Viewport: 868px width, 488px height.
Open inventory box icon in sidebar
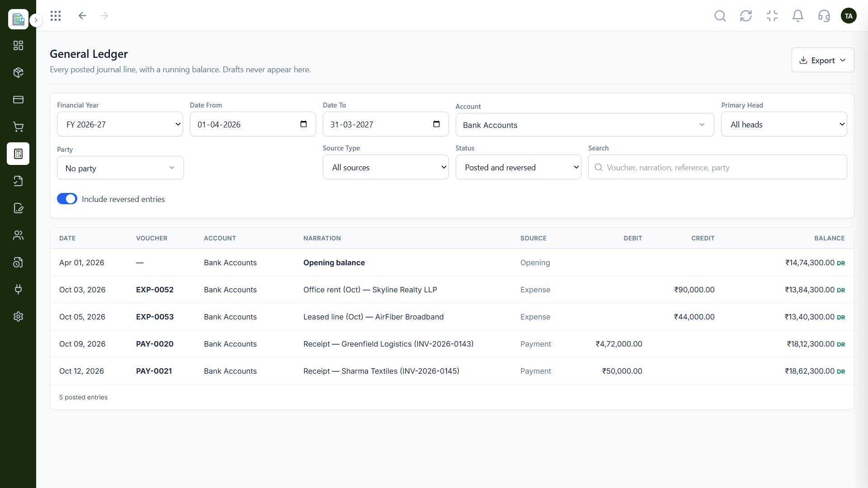click(18, 73)
